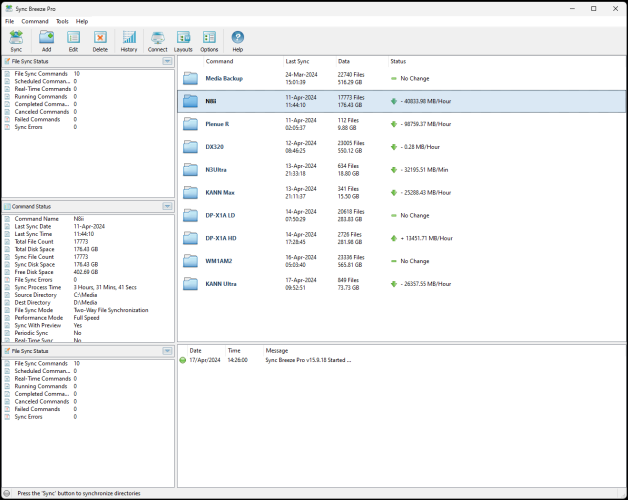The image size is (628, 500).
Task: Select 'Sync Errors' in bottom File Sync Status
Action: [x=28, y=417]
